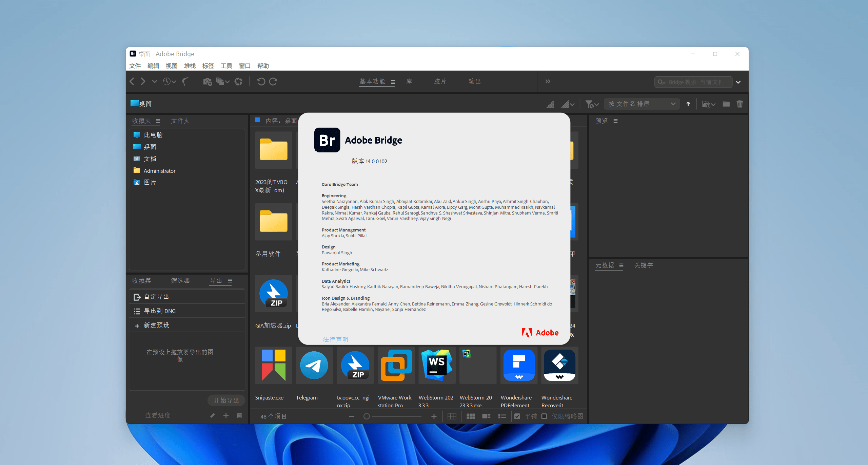868x465 pixels.
Task: Switch to 胶片 workspace
Action: [440, 81]
